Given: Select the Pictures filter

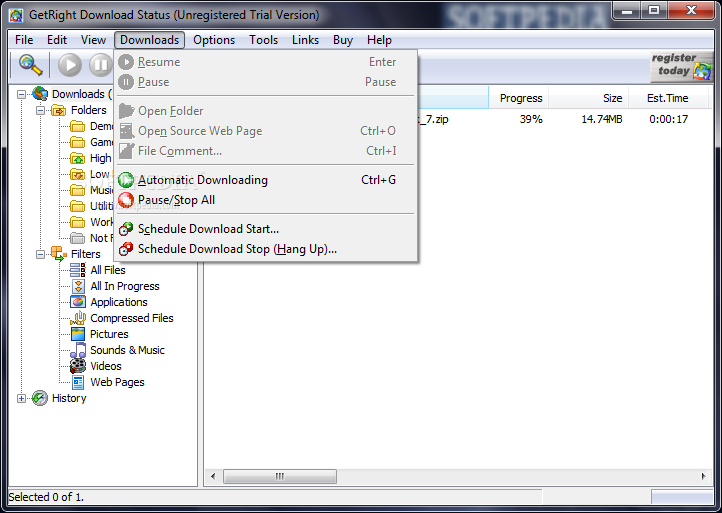Looking at the screenshot, I should (109, 334).
